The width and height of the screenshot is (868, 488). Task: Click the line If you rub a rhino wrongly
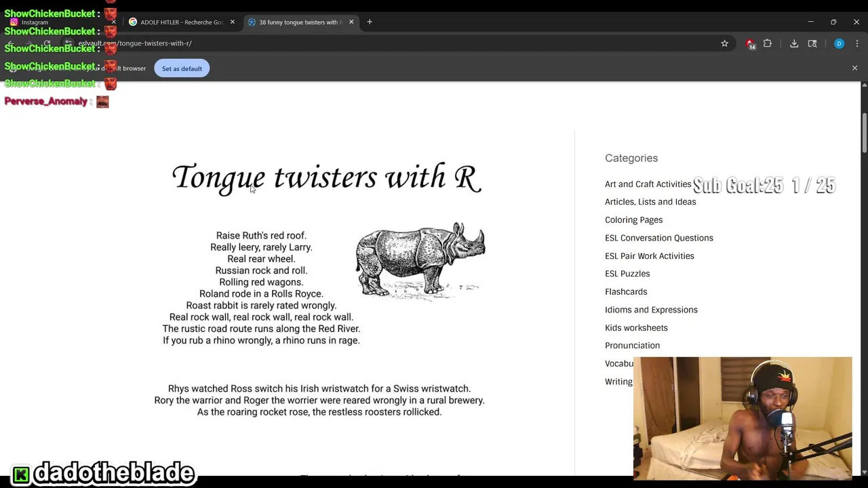click(x=261, y=340)
